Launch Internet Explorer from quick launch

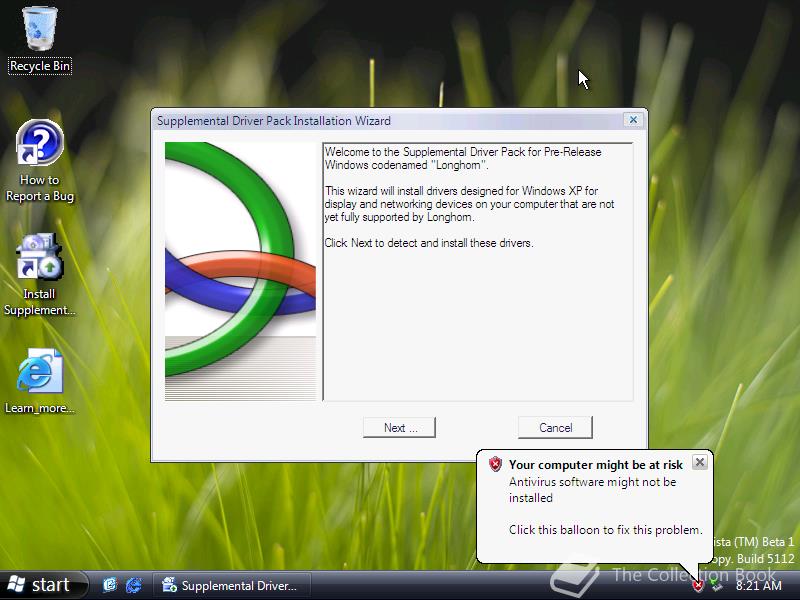(x=134, y=585)
